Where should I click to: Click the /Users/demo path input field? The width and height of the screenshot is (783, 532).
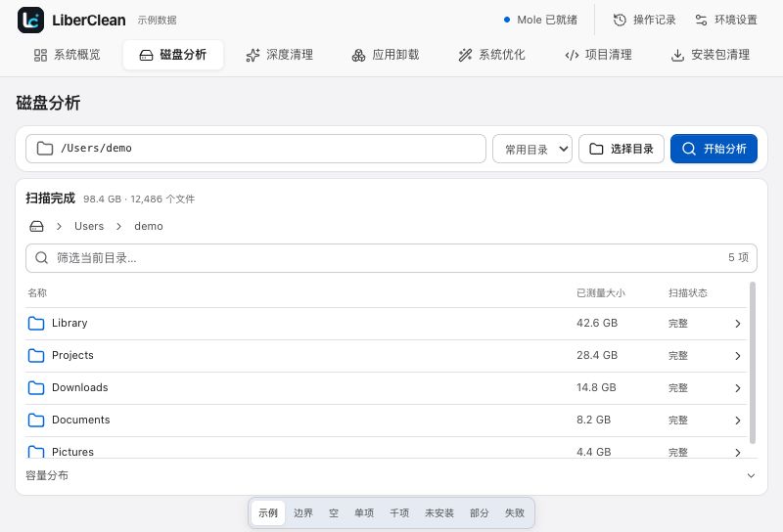point(255,149)
